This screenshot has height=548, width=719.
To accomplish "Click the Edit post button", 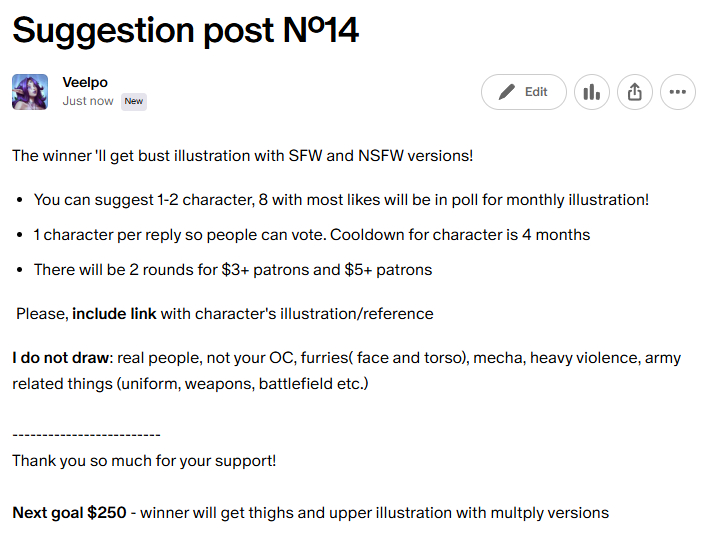I will 523,92.
